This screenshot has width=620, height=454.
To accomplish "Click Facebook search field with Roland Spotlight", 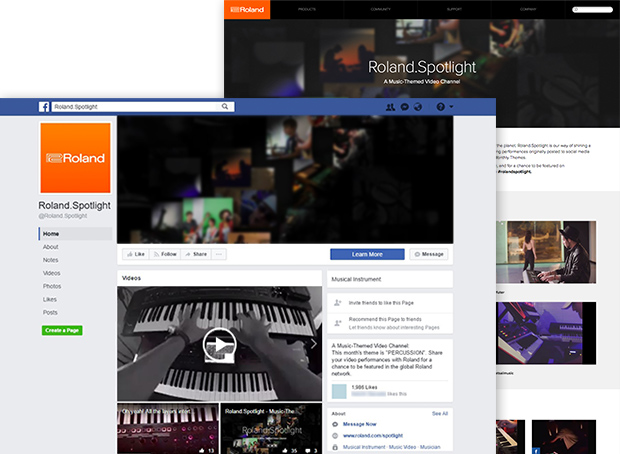I will pyautogui.click(x=143, y=107).
